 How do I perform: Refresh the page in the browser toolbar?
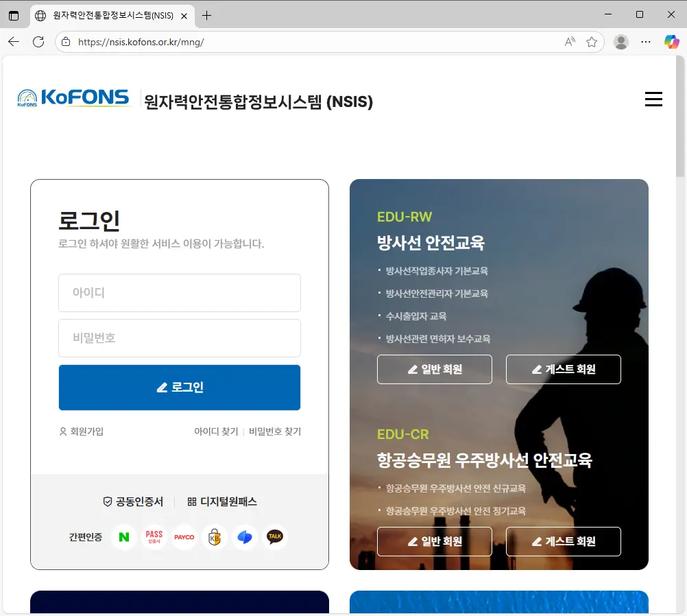click(38, 42)
